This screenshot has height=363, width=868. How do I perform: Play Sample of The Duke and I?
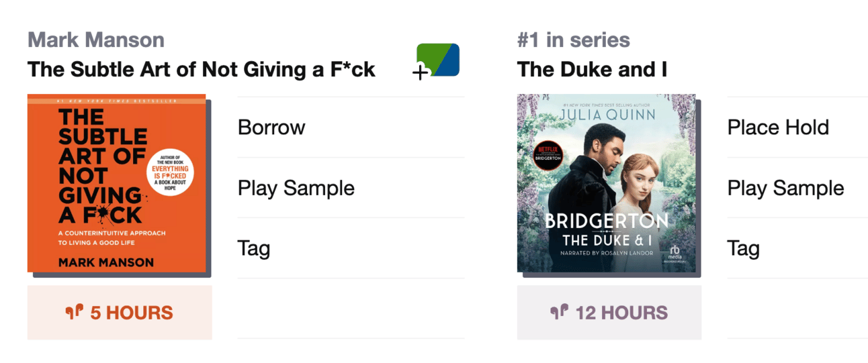[x=797, y=188]
